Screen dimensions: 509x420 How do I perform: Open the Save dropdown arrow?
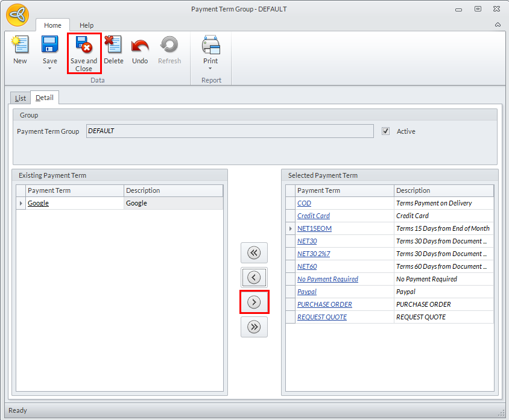[x=49, y=69]
